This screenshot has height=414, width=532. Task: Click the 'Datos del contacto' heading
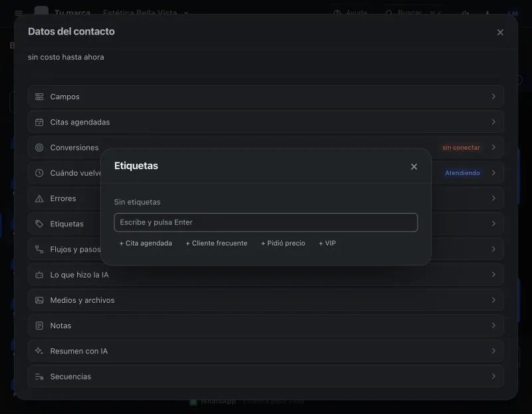coord(71,31)
